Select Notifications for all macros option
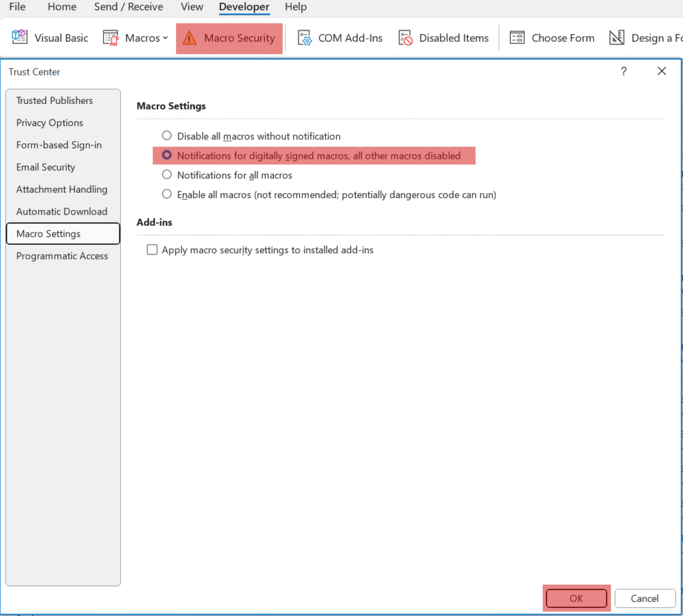Image resolution: width=683 pixels, height=616 pixels. [167, 175]
